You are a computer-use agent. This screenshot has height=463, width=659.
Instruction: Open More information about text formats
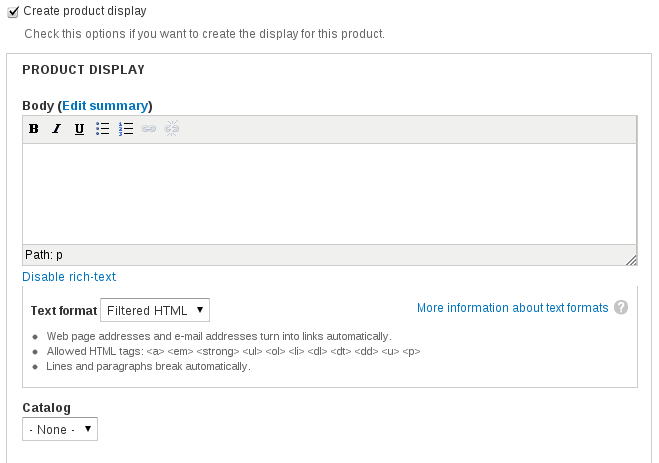pyautogui.click(x=512, y=307)
